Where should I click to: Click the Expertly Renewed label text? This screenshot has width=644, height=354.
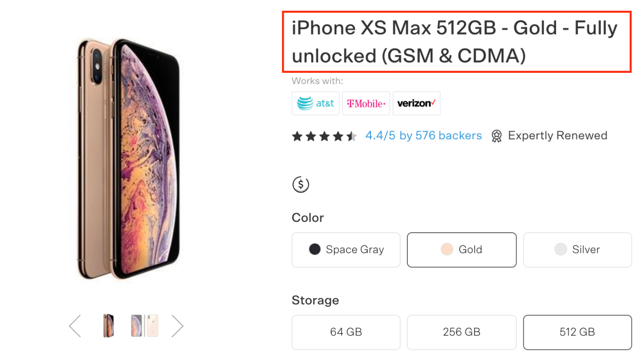557,136
